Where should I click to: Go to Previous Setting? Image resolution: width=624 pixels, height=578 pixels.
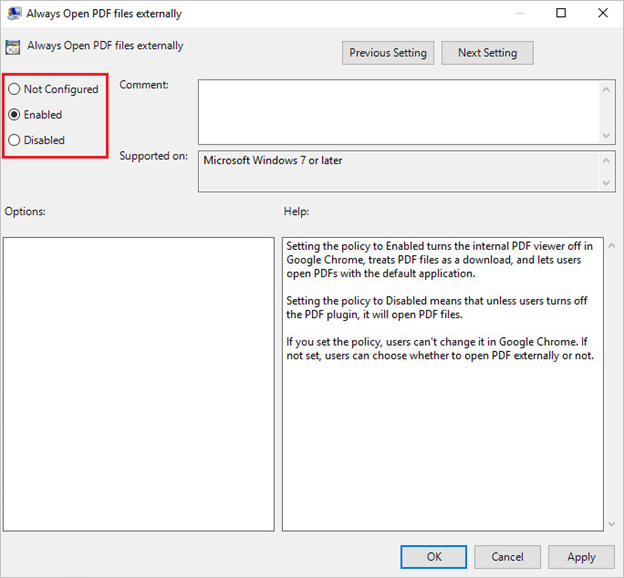pyautogui.click(x=388, y=53)
